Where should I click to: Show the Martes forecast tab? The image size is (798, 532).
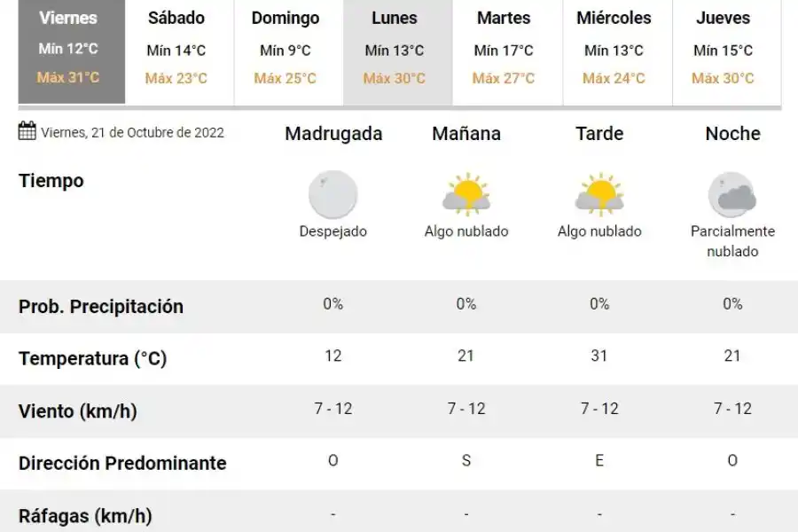(x=504, y=51)
